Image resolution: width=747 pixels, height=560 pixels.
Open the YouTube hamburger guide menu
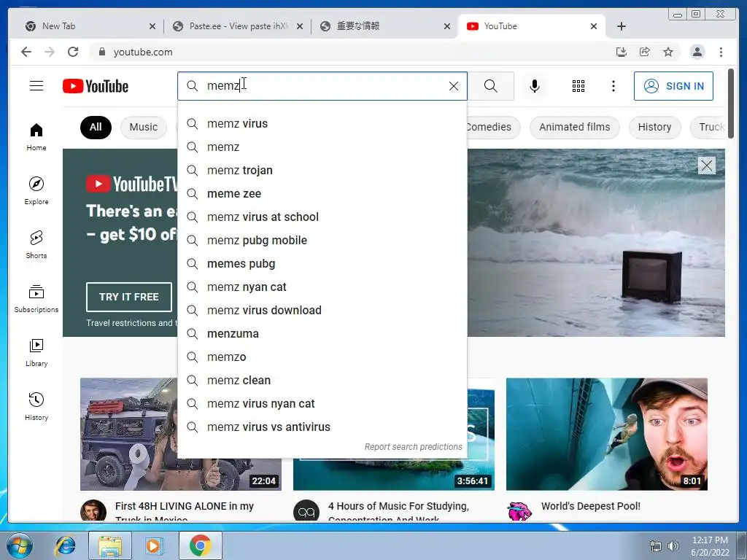click(36, 86)
